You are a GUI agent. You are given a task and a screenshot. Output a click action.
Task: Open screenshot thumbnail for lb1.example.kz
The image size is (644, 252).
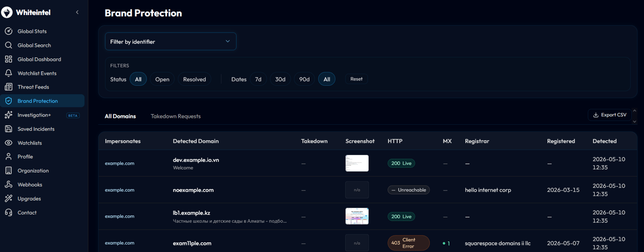click(357, 216)
